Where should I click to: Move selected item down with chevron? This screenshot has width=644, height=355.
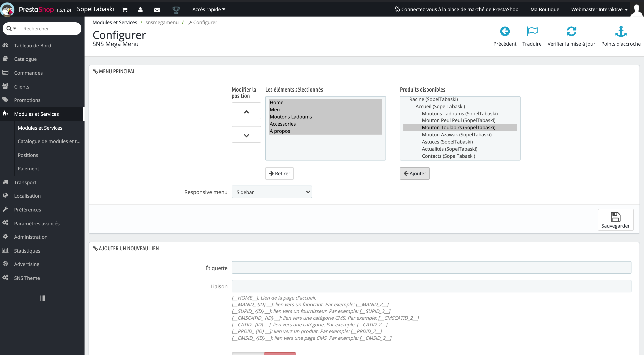point(246,135)
